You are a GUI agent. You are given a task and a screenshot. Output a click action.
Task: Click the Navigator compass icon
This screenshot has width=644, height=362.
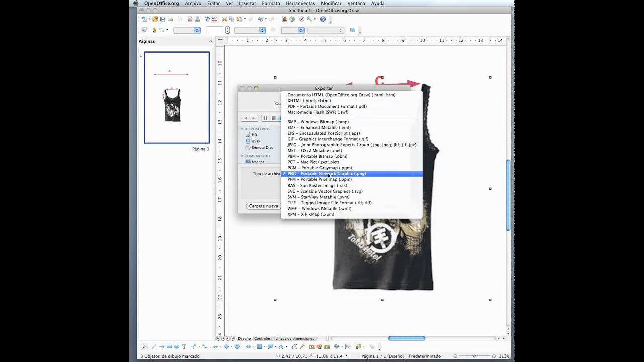[302, 19]
